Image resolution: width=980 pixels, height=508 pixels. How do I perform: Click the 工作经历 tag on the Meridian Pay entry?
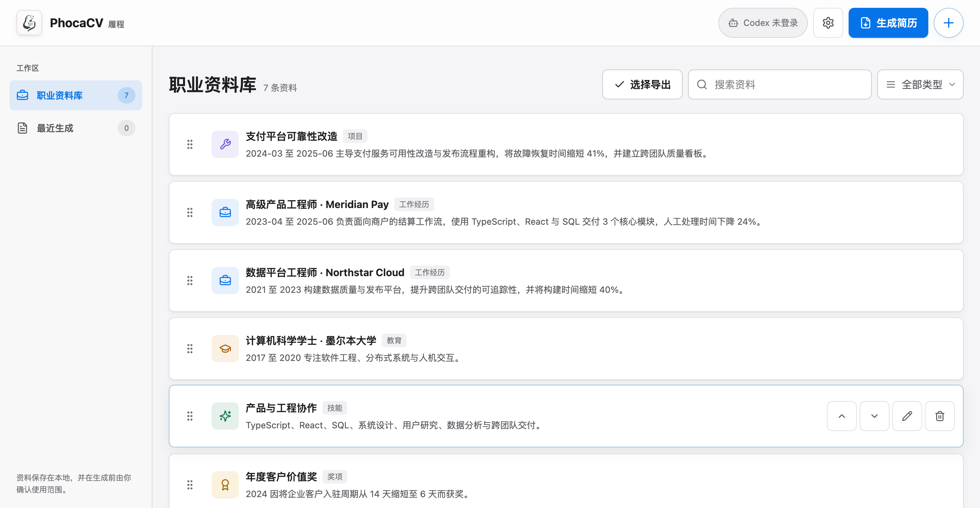pos(414,204)
